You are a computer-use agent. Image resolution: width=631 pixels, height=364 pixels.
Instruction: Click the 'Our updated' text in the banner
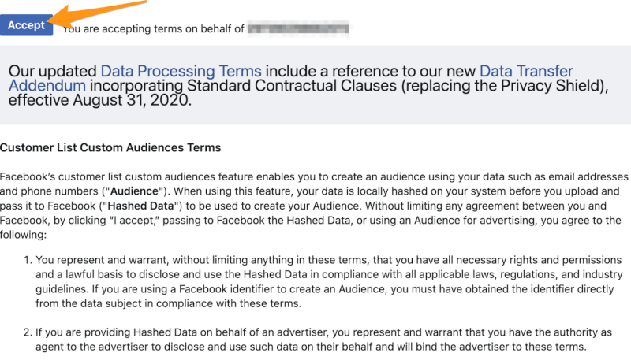pos(52,71)
